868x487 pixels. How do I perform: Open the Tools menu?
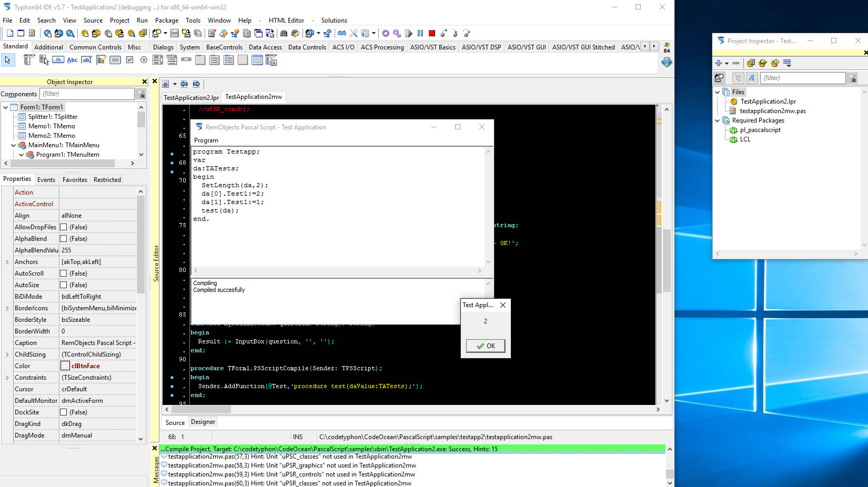pos(193,21)
